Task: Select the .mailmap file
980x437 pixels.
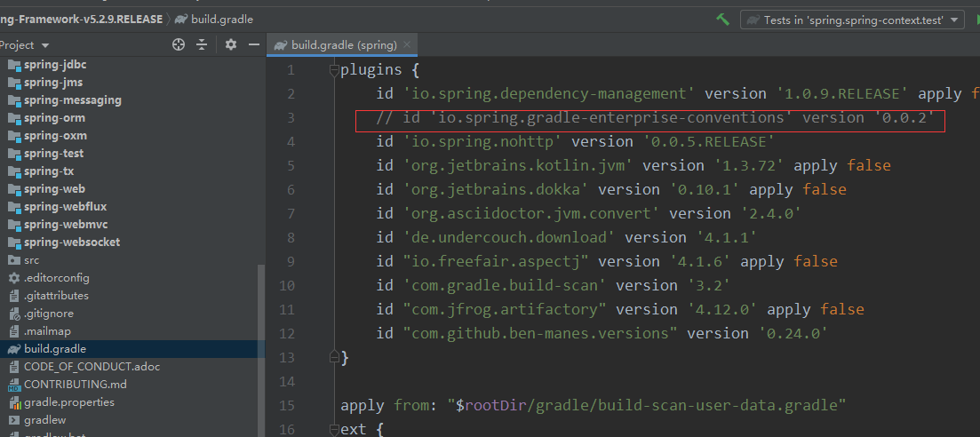Action: coord(47,330)
